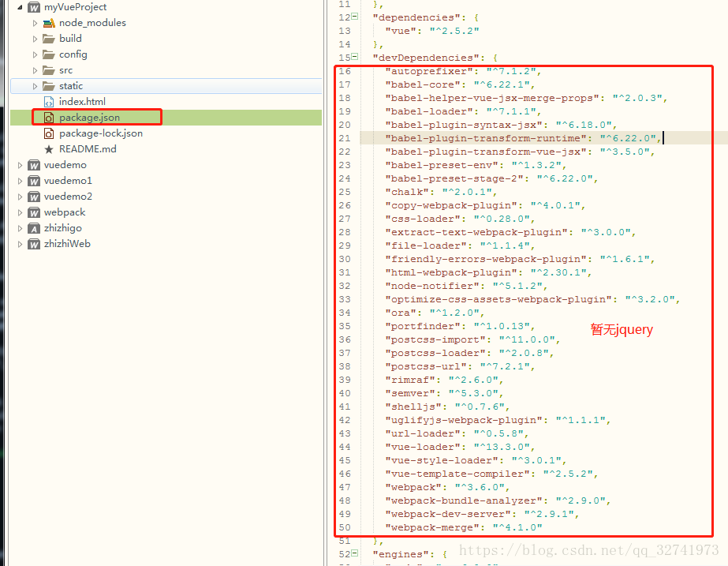Select the vuedemo1 project name
The width and height of the screenshot is (728, 566).
coord(68,181)
